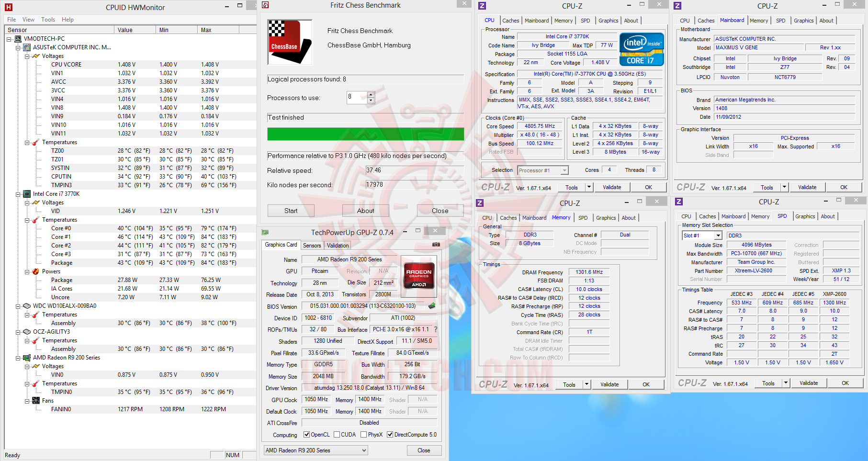This screenshot has height=461, width=868.
Task: Open the File menu in HWMonitor
Action: (11, 20)
